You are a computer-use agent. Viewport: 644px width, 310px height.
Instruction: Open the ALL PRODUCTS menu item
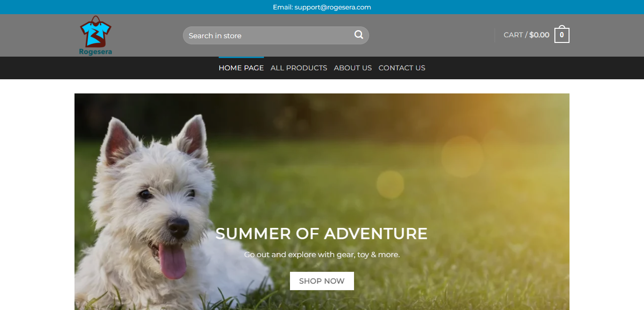(299, 68)
